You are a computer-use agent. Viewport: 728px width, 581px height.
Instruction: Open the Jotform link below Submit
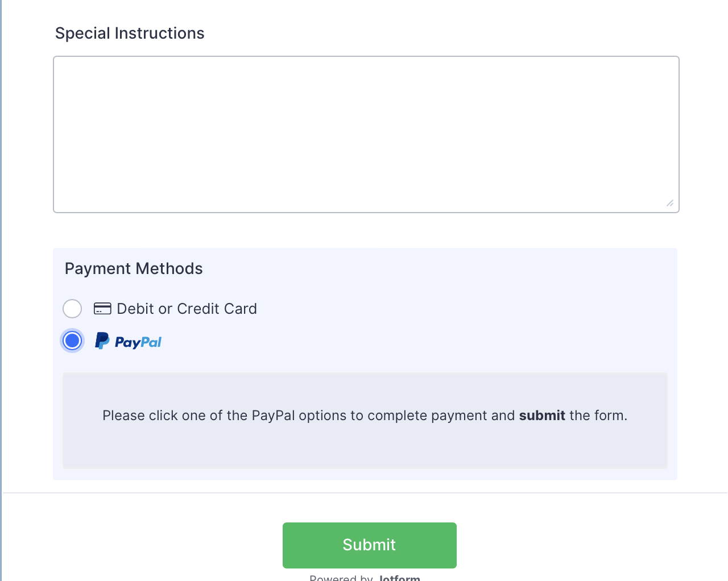click(399, 578)
